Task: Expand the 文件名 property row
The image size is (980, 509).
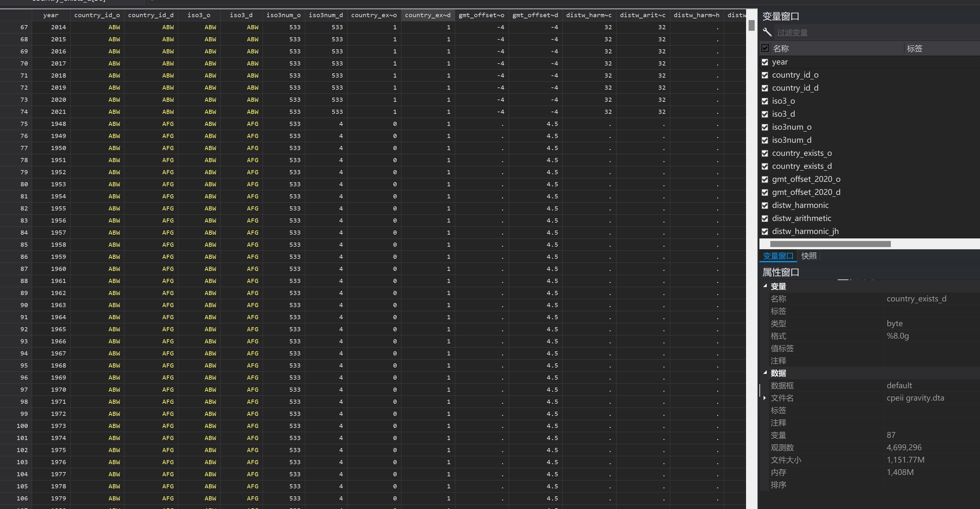Action: coord(765,398)
